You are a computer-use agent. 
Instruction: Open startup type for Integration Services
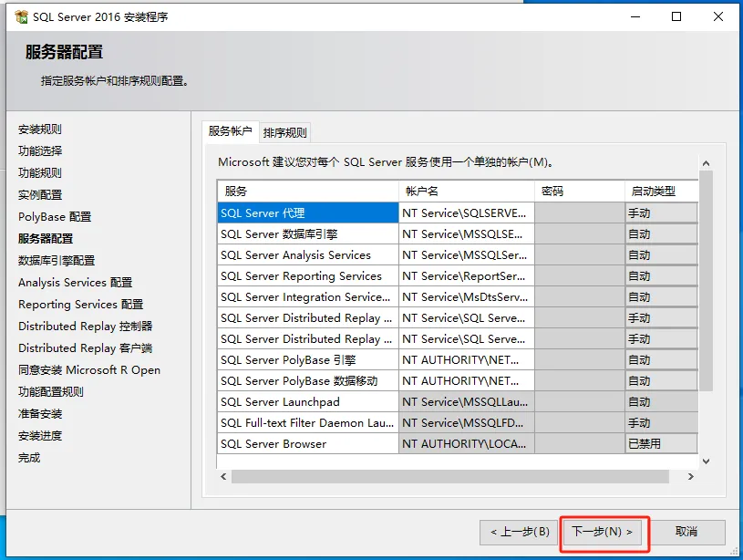tap(662, 296)
